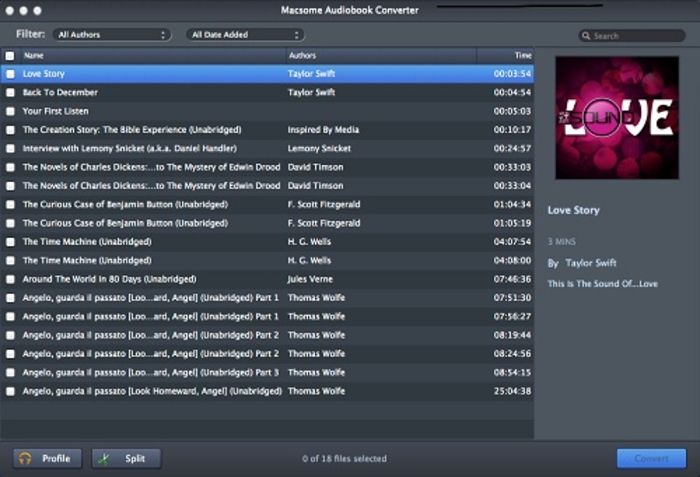This screenshot has height=477, width=700.
Task: Select the Charles Dickens row timed 00:33:04
Action: coord(267,186)
